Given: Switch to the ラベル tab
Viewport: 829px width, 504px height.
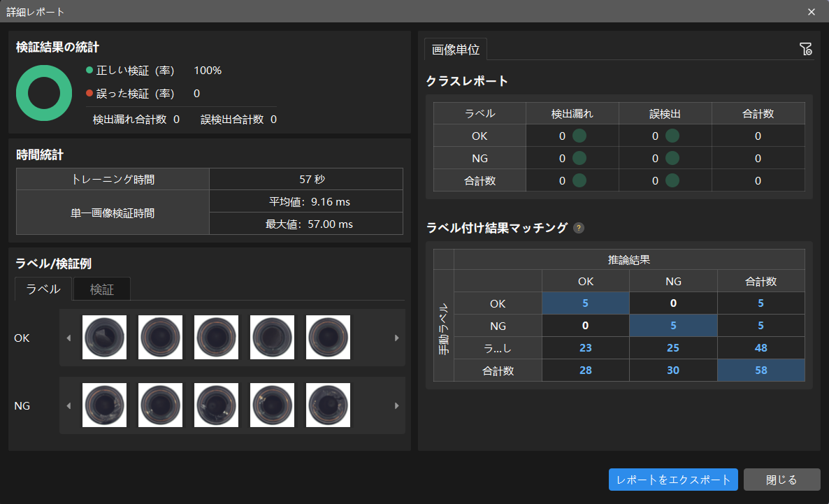Looking at the screenshot, I should 43,289.
